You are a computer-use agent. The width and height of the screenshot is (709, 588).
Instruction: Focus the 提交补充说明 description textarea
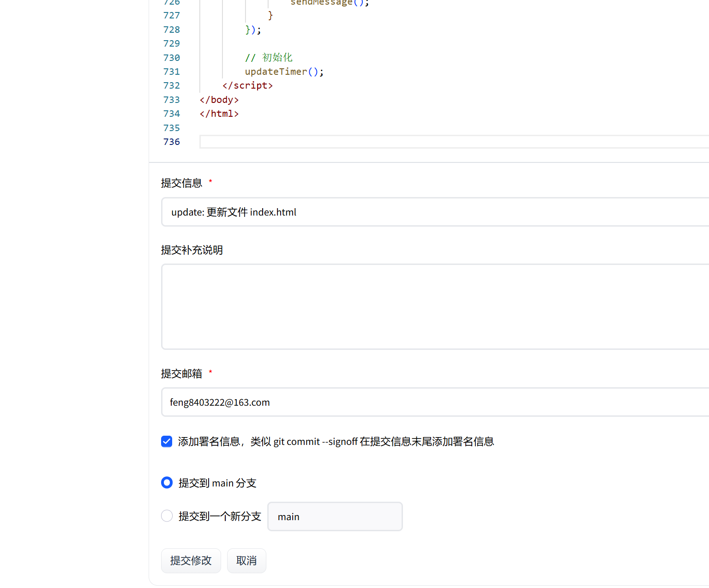click(x=435, y=306)
